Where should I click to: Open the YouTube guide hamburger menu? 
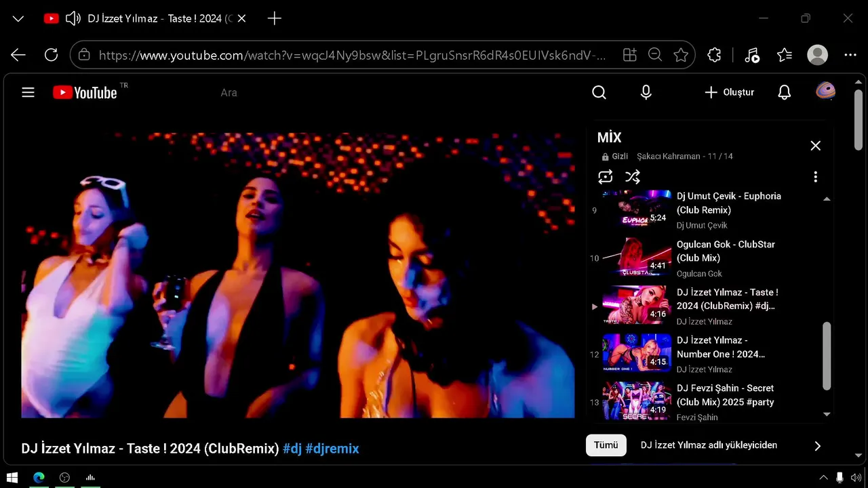coord(28,92)
